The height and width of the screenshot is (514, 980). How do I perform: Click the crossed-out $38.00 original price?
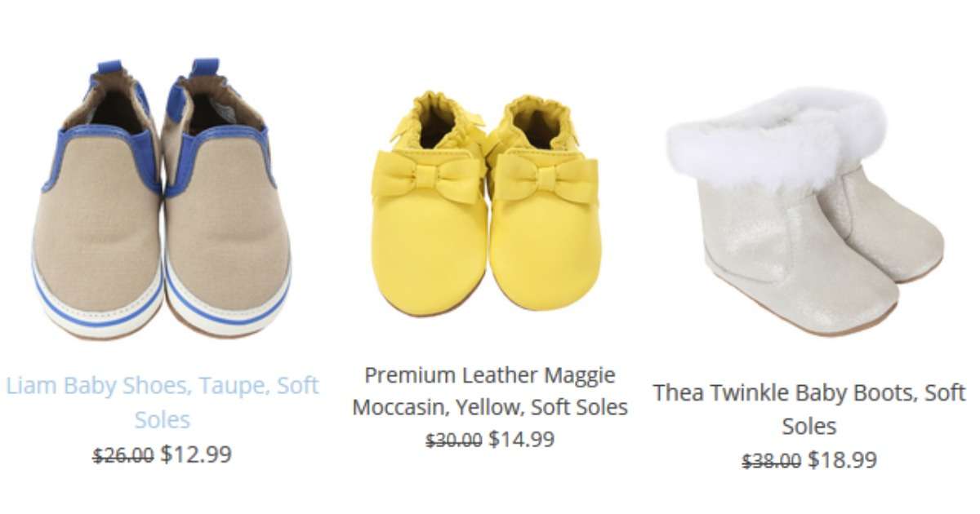click(x=771, y=462)
